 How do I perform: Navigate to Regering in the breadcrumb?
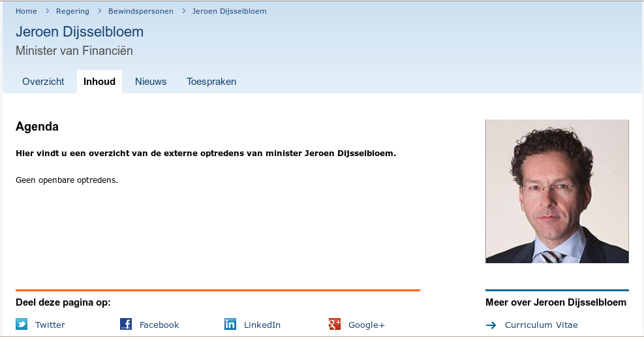click(72, 11)
